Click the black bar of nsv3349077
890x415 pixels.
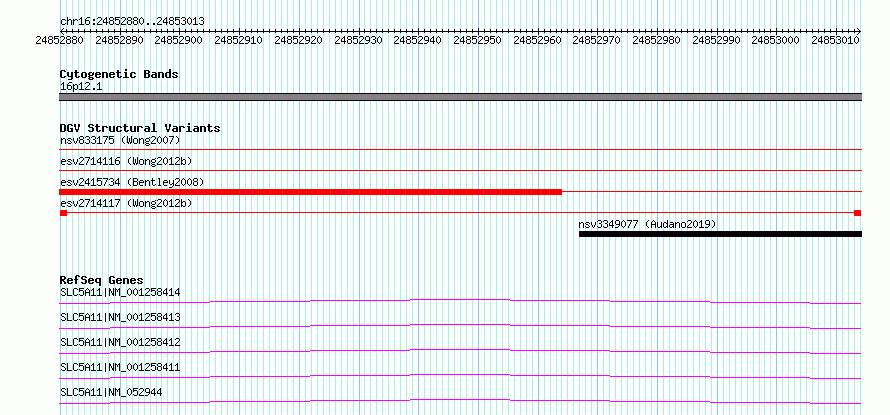pos(720,234)
